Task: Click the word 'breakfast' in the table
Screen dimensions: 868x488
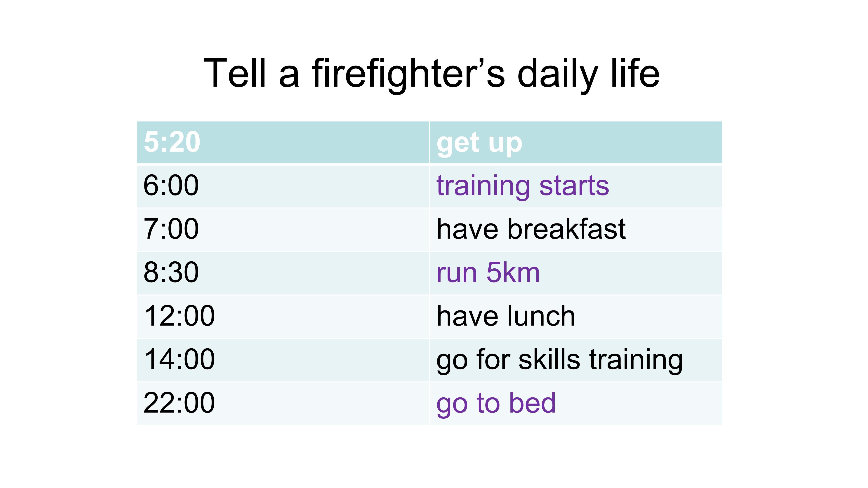Action: tap(566, 229)
